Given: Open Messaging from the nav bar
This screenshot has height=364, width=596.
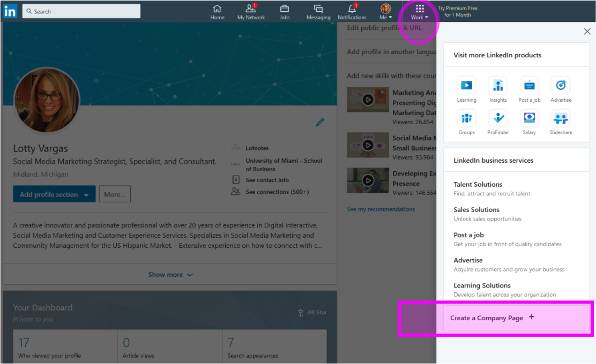Looking at the screenshot, I should point(318,12).
